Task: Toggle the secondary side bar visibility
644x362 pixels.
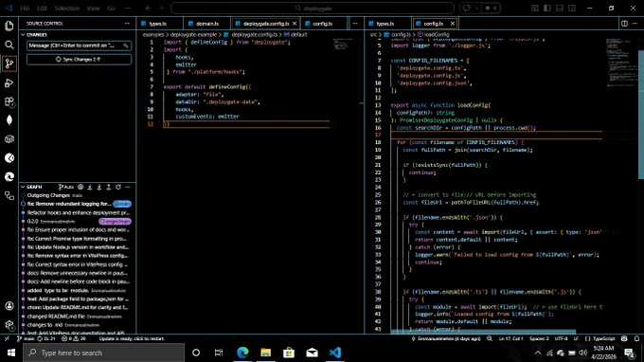Action: [x=572, y=8]
